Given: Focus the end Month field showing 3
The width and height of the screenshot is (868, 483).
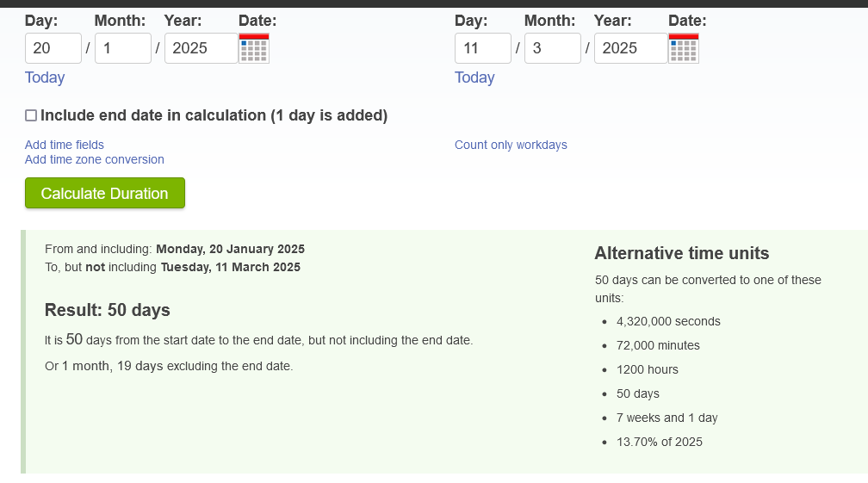Looking at the screenshot, I should coord(552,48).
